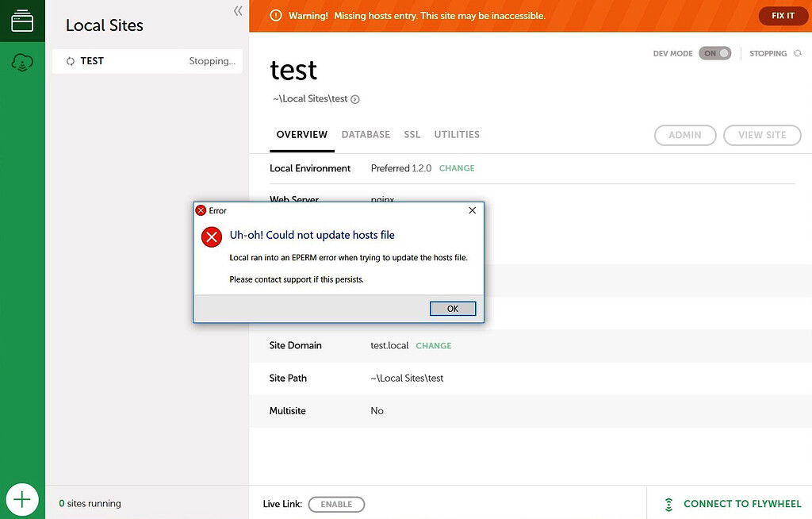Click CHANGE next to Site Domain

click(433, 345)
